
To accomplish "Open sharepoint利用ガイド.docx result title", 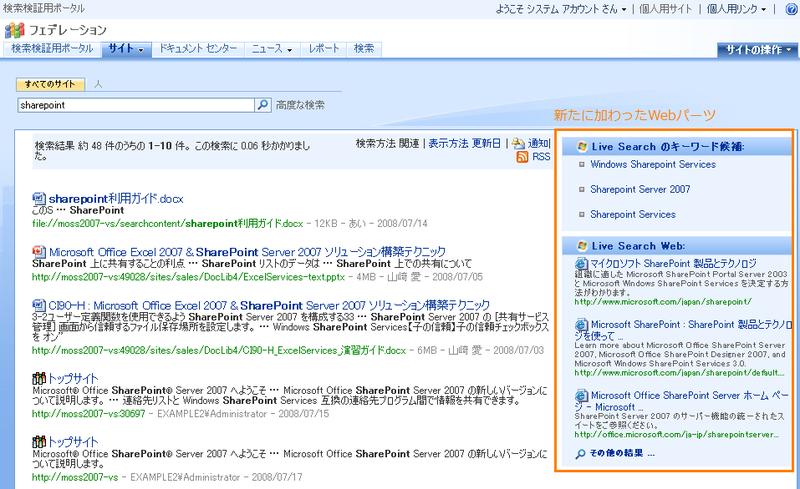I will [x=116, y=199].
